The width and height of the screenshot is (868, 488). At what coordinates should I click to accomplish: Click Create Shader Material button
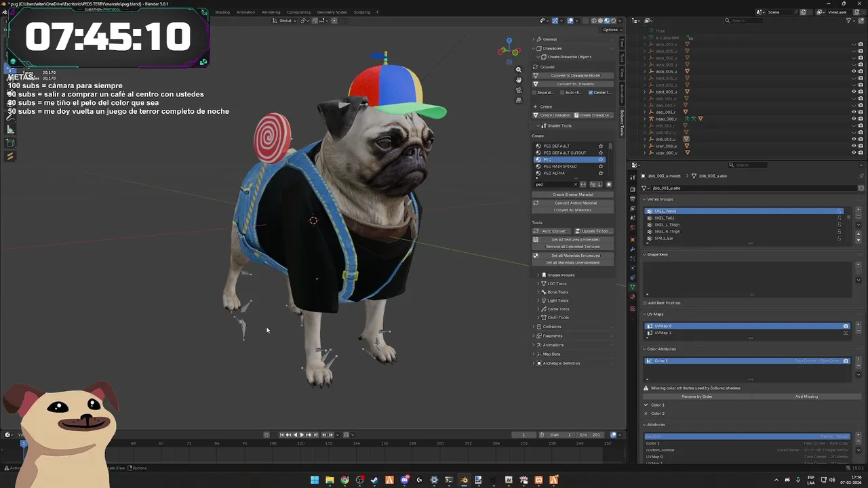point(572,195)
